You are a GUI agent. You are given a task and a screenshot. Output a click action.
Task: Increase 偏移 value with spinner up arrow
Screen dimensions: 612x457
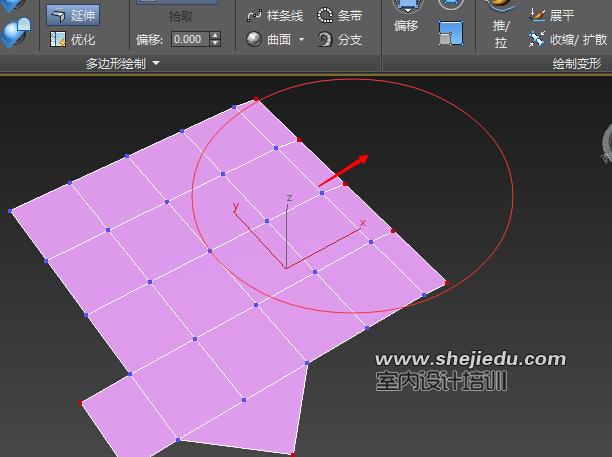[215, 36]
